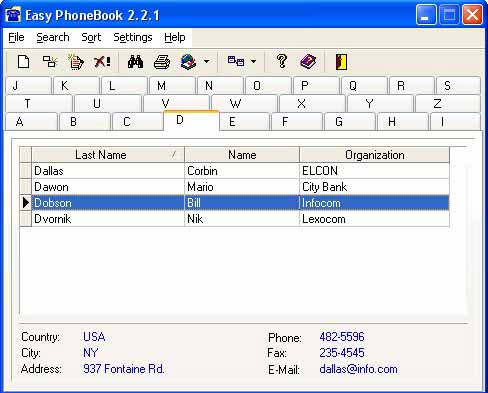Click the yellow exit door icon
Screen dimensions: 488x393
pos(341,62)
